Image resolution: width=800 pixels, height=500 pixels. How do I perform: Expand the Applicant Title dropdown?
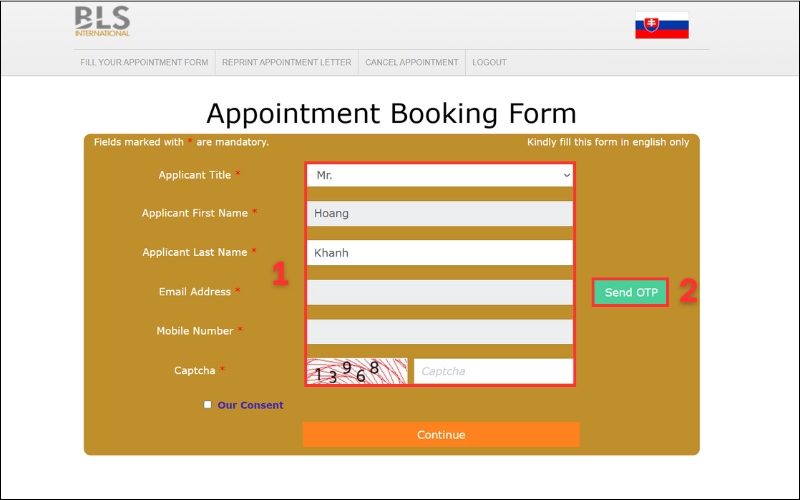[x=439, y=175]
